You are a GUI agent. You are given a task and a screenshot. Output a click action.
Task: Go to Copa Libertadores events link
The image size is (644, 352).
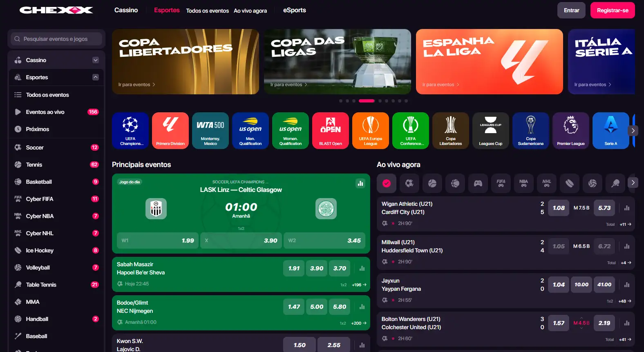point(136,85)
